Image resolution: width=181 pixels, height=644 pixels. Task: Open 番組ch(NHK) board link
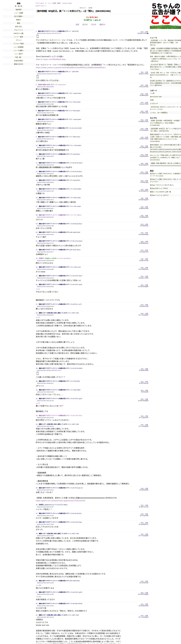(x=18, y=64)
